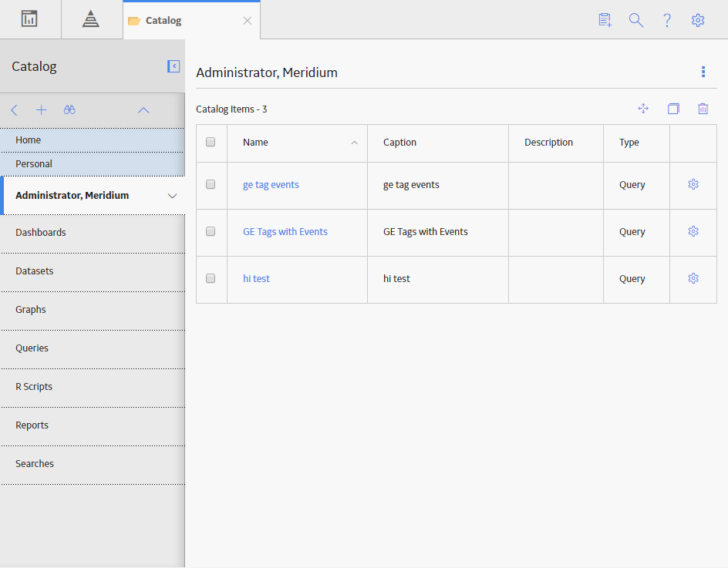Collapse the folder tree with up chevron
Screen dimensions: 728x568
143,110
